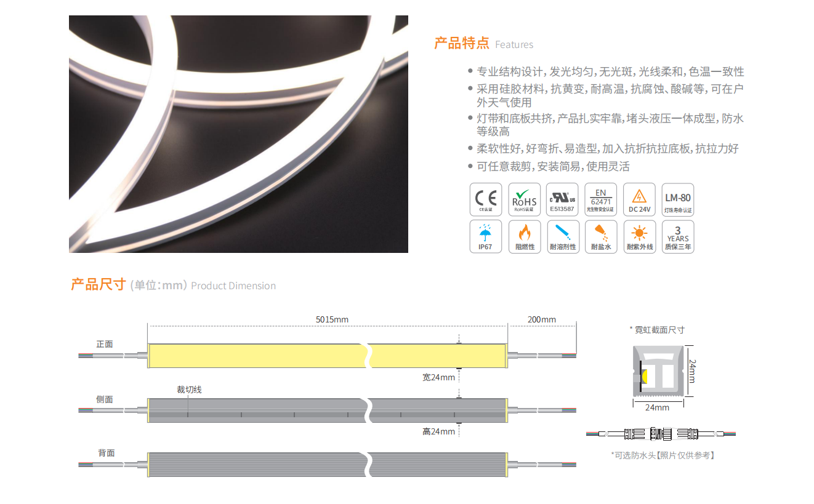Select the UL E513587 badge

click(x=562, y=199)
